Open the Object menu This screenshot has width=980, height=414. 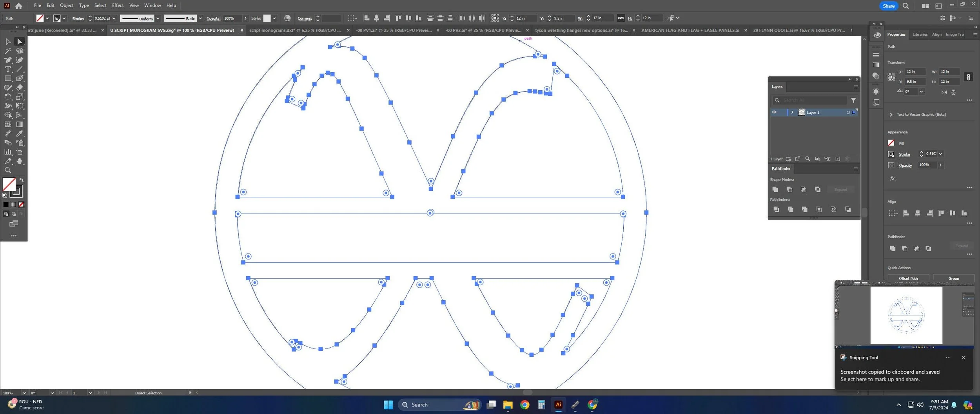pyautogui.click(x=67, y=5)
